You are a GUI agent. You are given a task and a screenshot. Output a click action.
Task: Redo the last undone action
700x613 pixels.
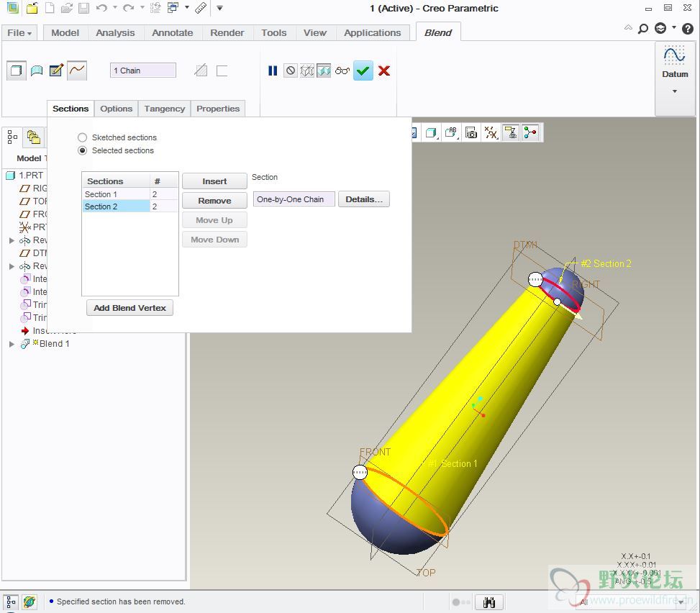click(x=129, y=8)
